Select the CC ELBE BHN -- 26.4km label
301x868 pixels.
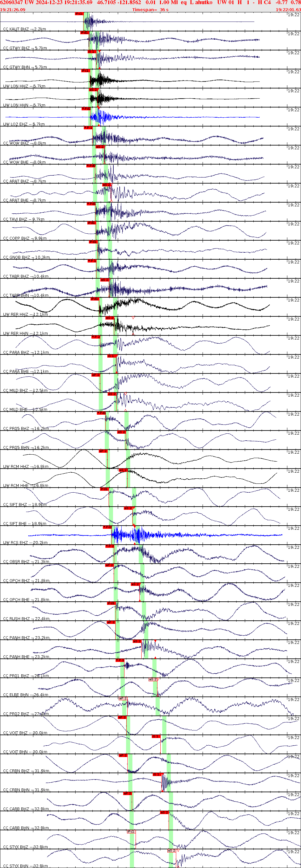pos(26,695)
